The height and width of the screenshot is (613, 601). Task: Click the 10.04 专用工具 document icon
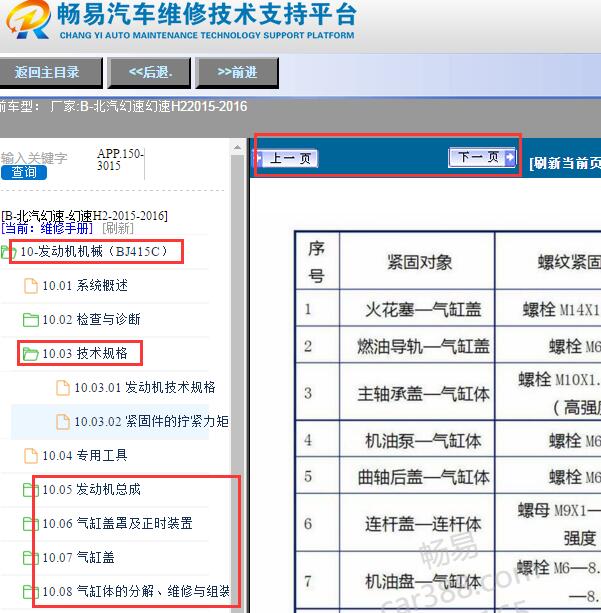click(31, 456)
